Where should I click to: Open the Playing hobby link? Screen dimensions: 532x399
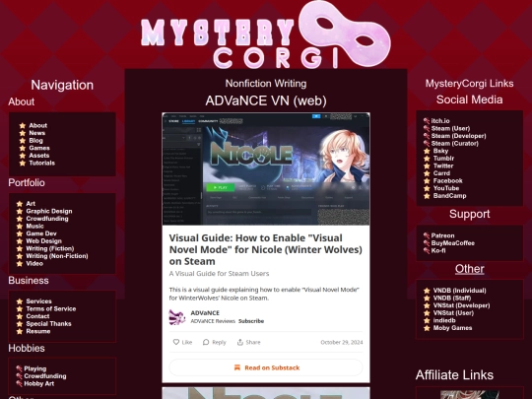(35, 368)
